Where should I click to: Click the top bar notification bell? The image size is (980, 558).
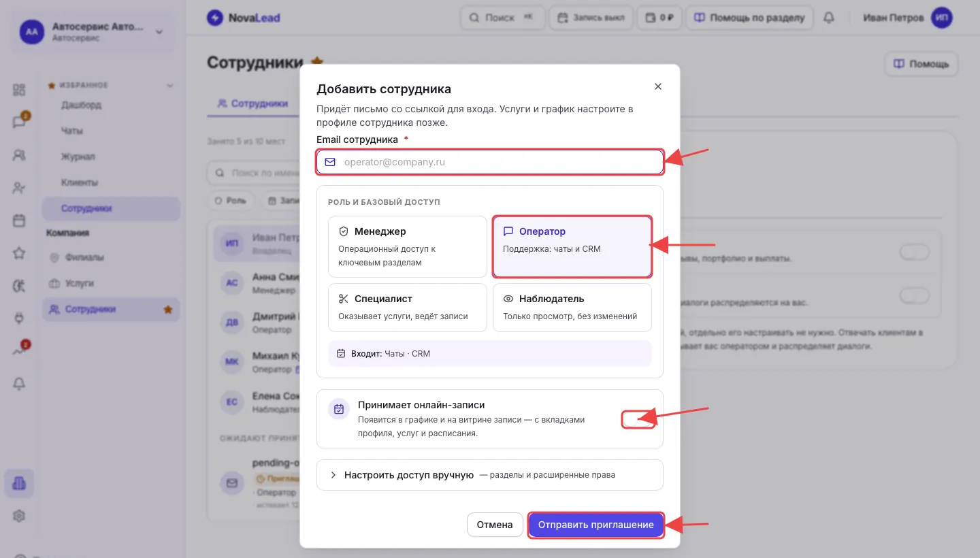(x=828, y=18)
